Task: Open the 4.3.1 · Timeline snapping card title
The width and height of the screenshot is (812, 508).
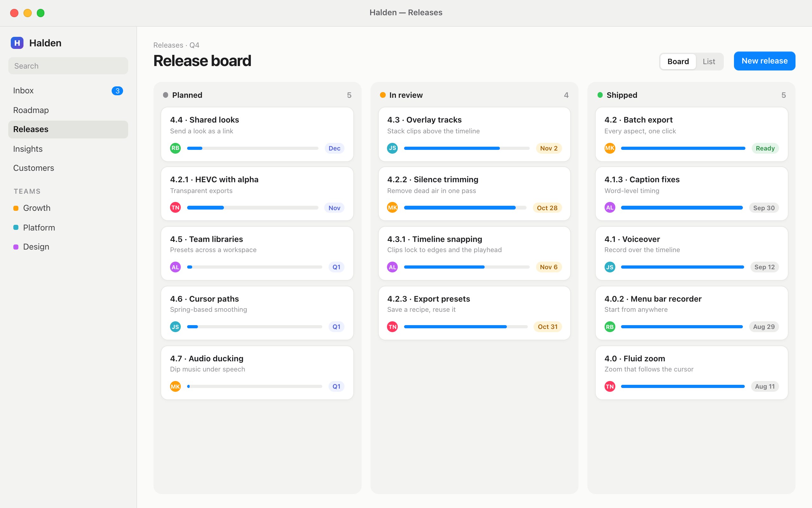Action: pos(435,239)
